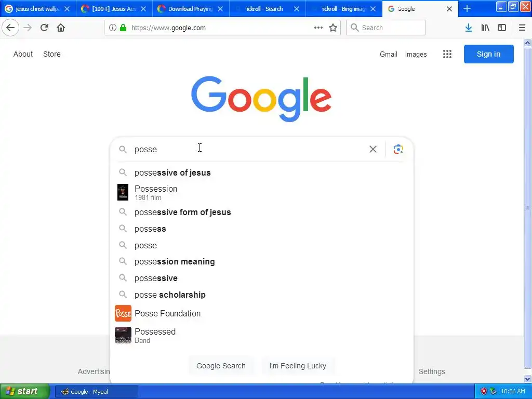Select suggestion 'possessive'
This screenshot has width=532, height=399.
click(x=262, y=278)
